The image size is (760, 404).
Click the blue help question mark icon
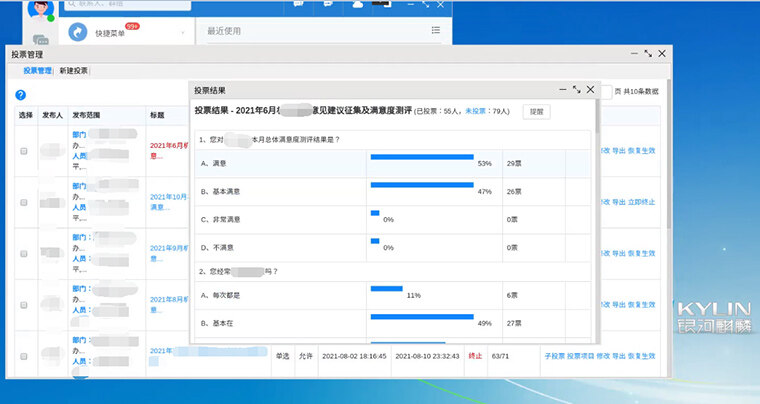point(20,95)
